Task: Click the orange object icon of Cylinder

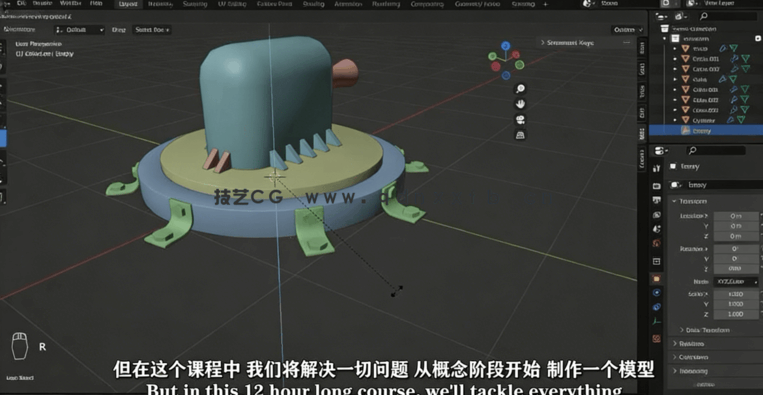Action: pyautogui.click(x=685, y=120)
